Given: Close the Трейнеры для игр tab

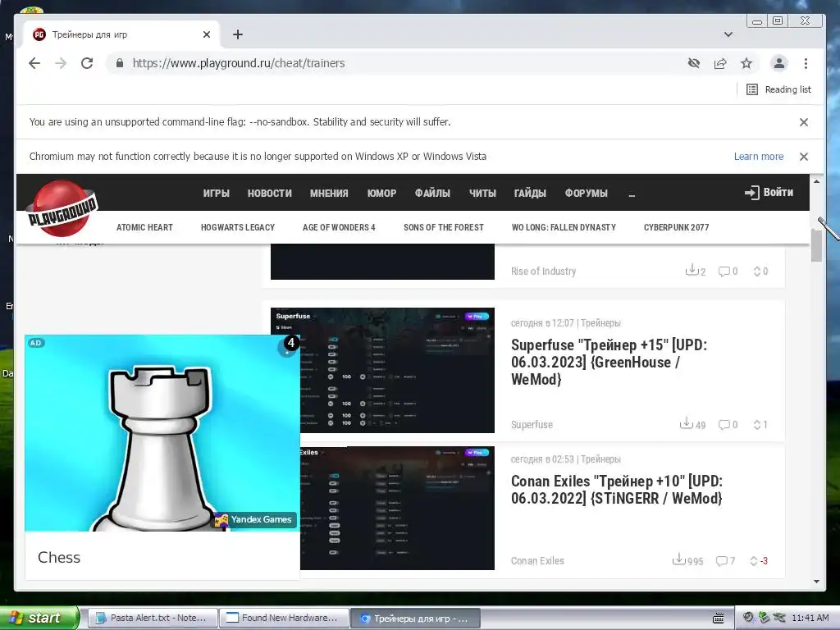Looking at the screenshot, I should pos(207,34).
